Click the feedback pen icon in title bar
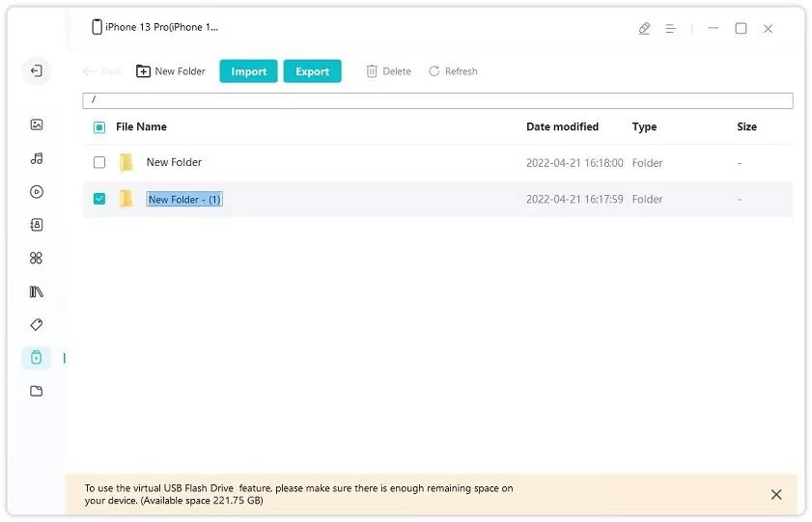Viewport: 812px width, 522px height. click(x=644, y=28)
